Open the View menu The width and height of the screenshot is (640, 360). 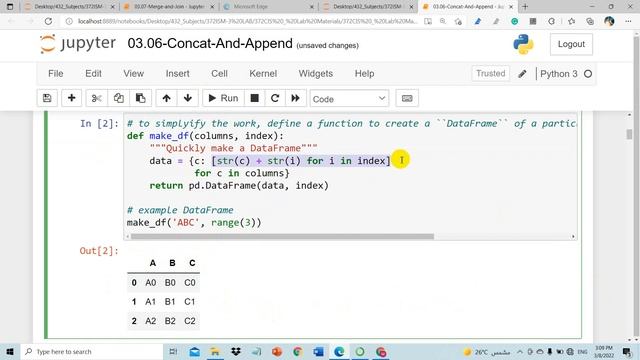133,73
